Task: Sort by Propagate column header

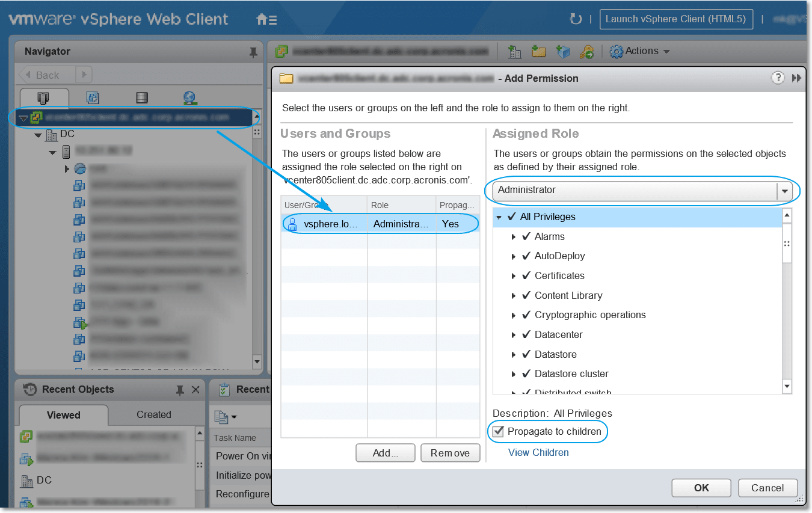Action: pos(458,205)
